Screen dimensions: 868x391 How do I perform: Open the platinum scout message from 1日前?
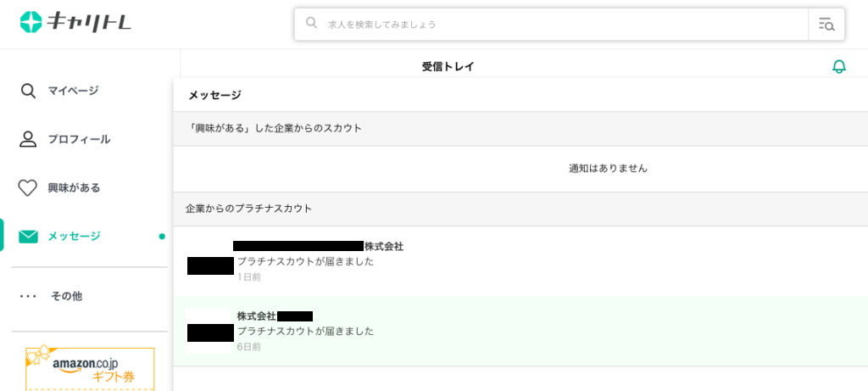coord(520,261)
